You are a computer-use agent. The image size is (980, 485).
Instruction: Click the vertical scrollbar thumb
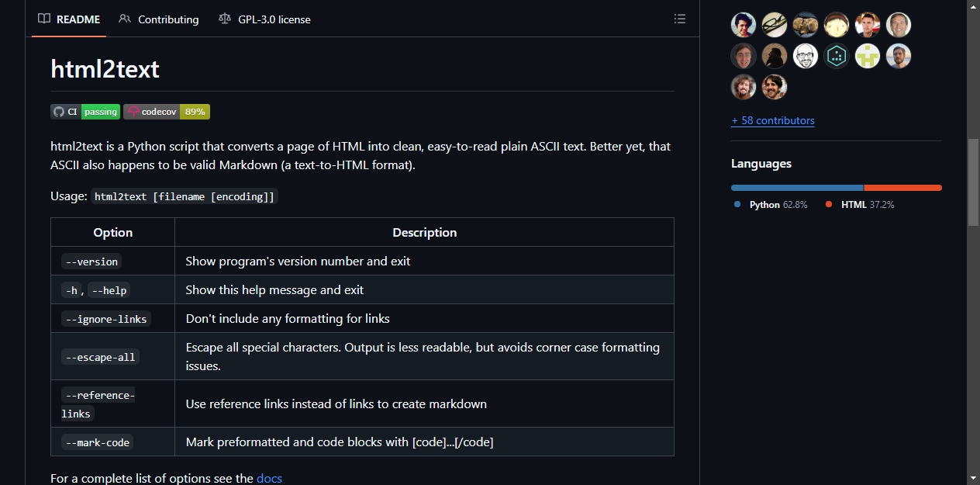[x=973, y=182]
